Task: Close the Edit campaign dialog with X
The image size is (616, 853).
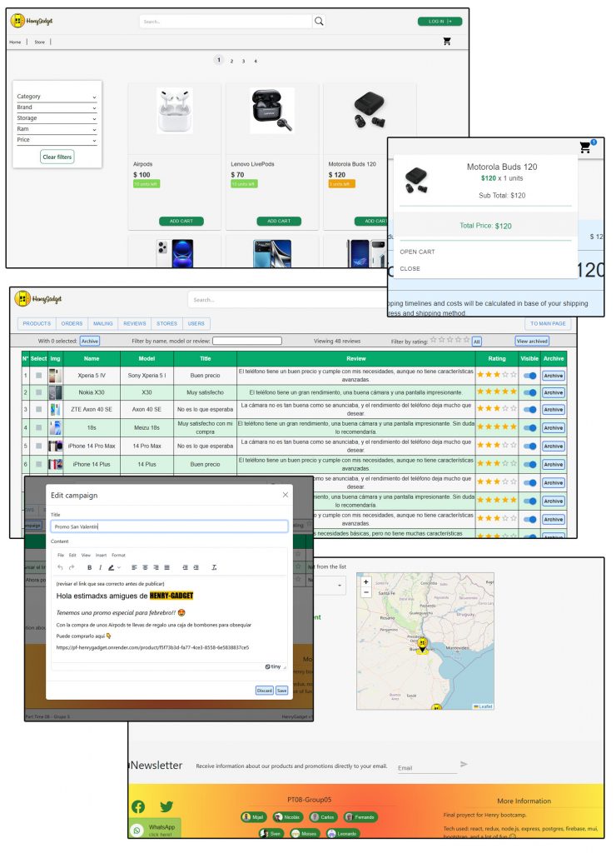Action: pyautogui.click(x=285, y=495)
